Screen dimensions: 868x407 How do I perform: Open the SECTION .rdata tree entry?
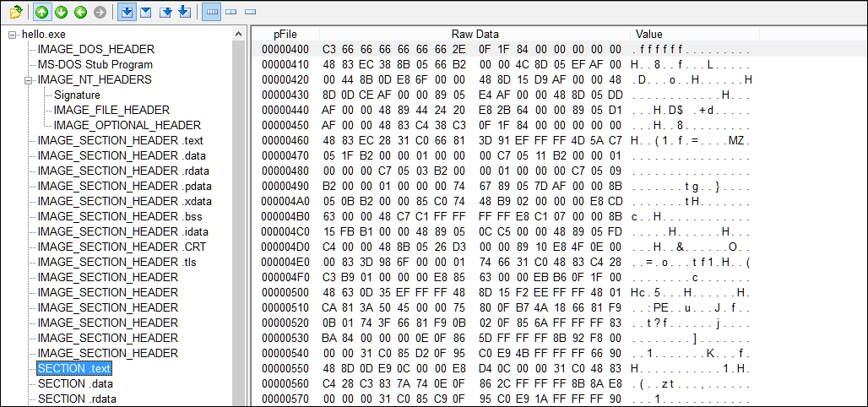[x=77, y=399]
